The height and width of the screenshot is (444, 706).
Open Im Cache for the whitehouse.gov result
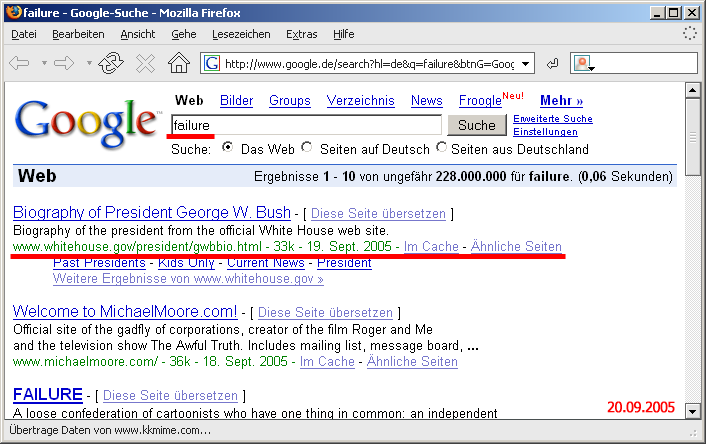pos(431,247)
